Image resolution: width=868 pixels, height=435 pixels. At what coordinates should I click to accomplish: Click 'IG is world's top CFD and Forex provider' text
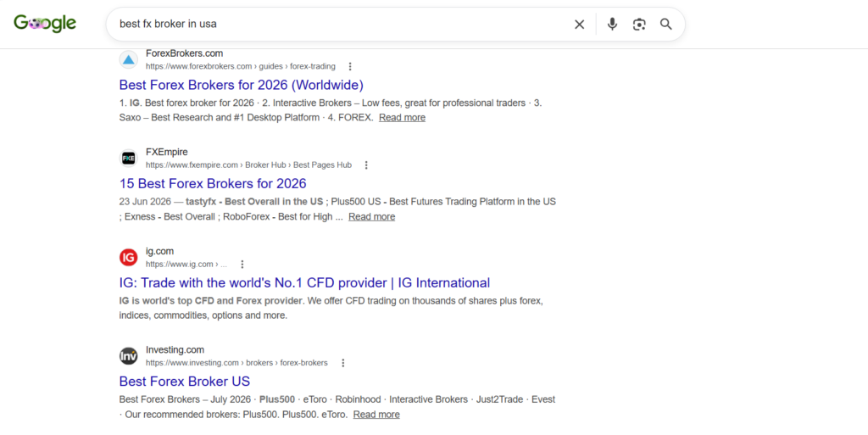[211, 300]
